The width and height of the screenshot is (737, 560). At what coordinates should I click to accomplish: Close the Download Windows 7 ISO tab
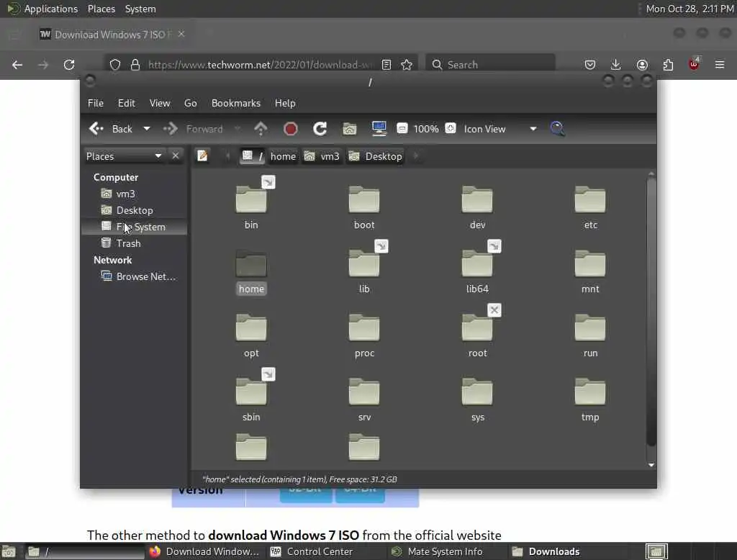pyautogui.click(x=181, y=34)
